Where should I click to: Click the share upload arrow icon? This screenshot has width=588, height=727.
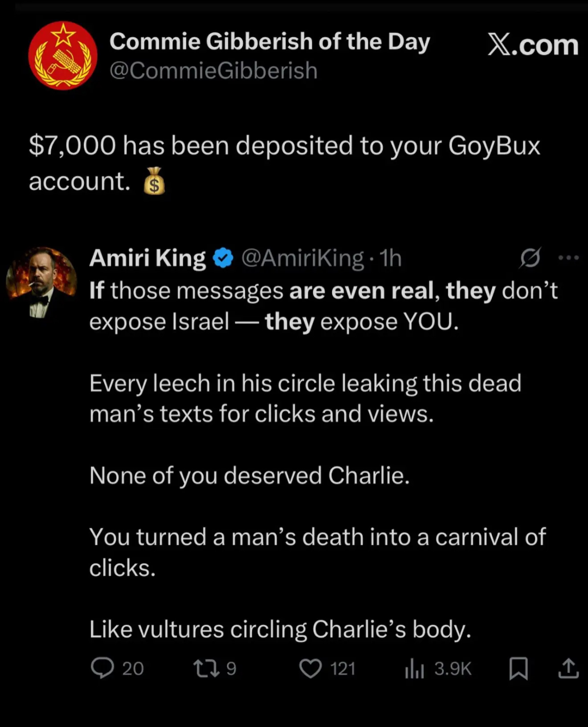(568, 669)
